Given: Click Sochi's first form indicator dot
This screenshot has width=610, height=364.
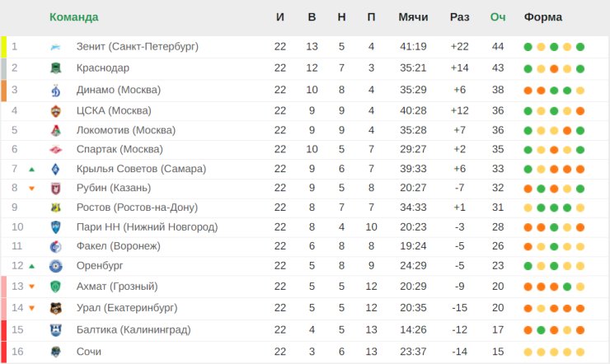Looking at the screenshot, I should pos(528,352).
